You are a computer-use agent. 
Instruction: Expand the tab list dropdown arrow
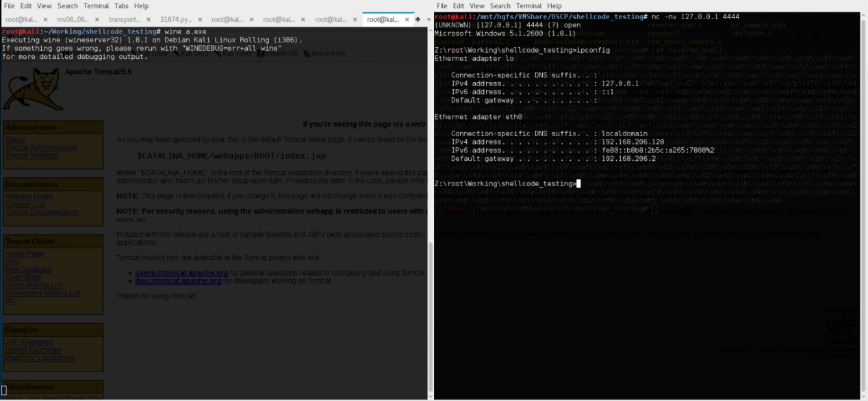click(x=429, y=19)
